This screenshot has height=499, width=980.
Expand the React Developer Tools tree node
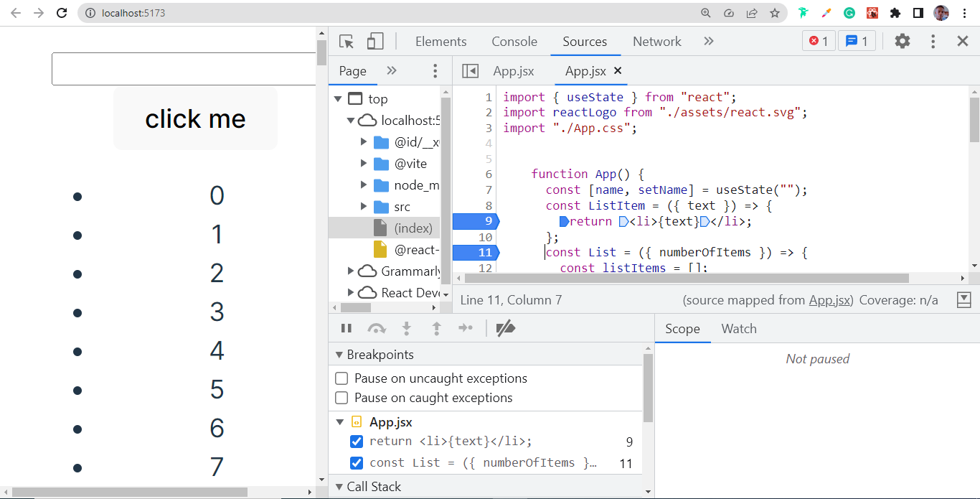pyautogui.click(x=351, y=293)
